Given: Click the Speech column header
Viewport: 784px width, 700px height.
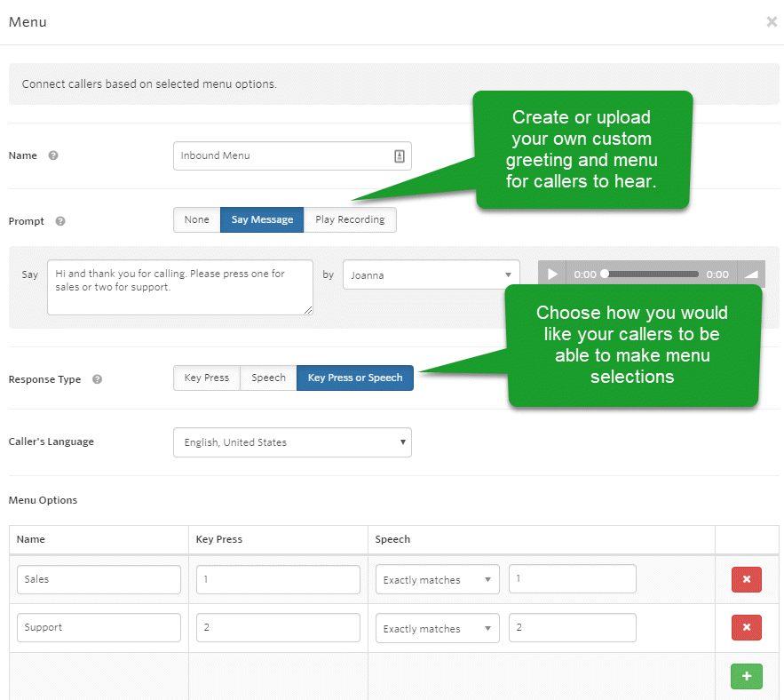Looking at the screenshot, I should 392,539.
